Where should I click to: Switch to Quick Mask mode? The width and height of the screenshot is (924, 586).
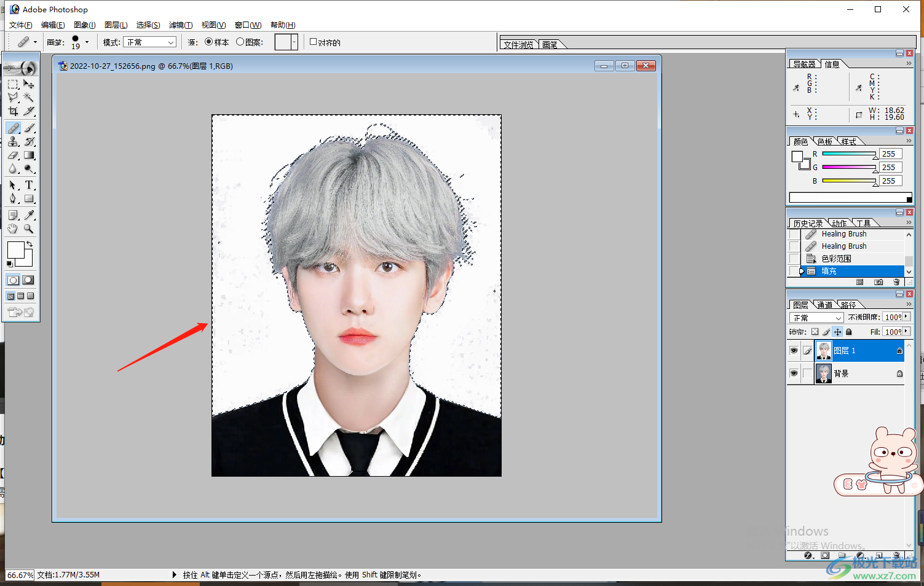coord(28,280)
